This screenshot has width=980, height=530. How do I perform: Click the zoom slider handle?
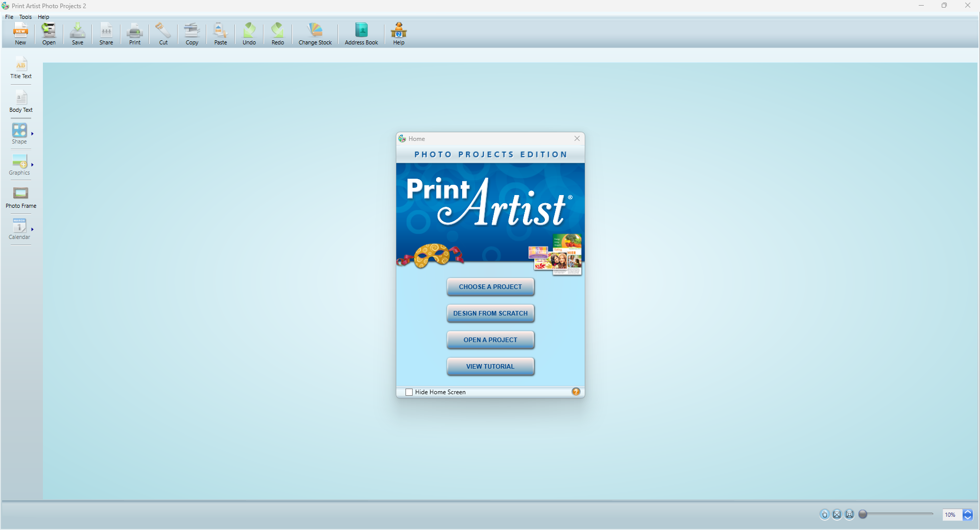tap(863, 514)
